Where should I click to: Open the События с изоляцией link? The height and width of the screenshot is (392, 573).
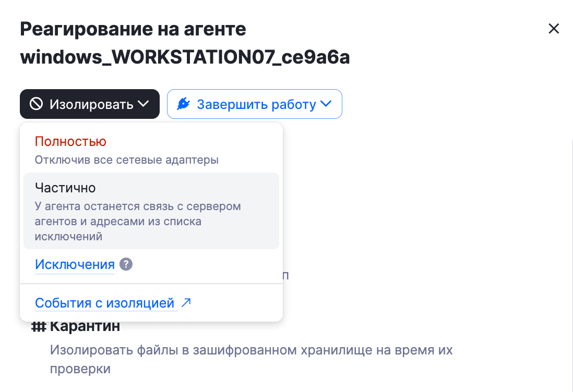[104, 303]
